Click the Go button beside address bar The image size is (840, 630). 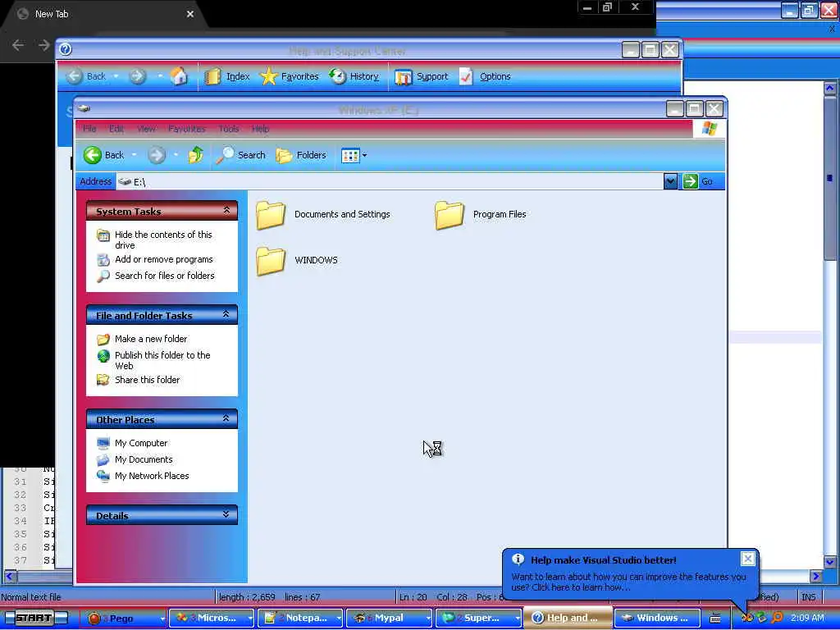click(698, 181)
